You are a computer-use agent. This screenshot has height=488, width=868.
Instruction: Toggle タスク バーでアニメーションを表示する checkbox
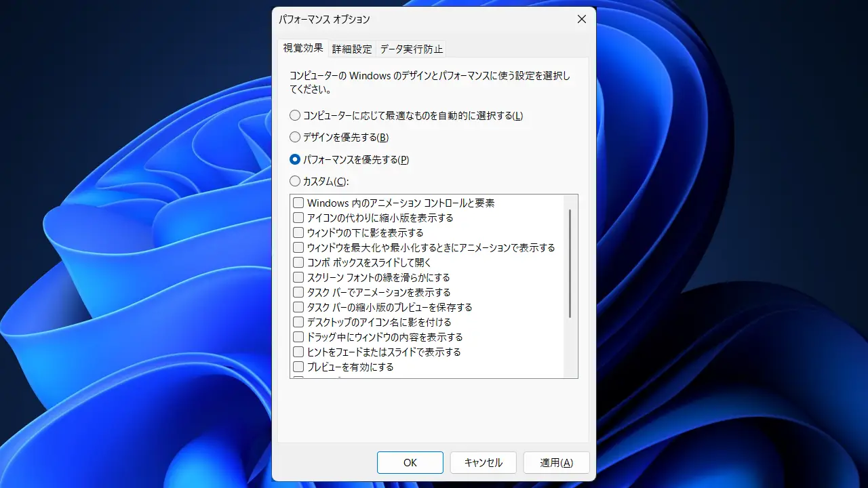point(298,292)
